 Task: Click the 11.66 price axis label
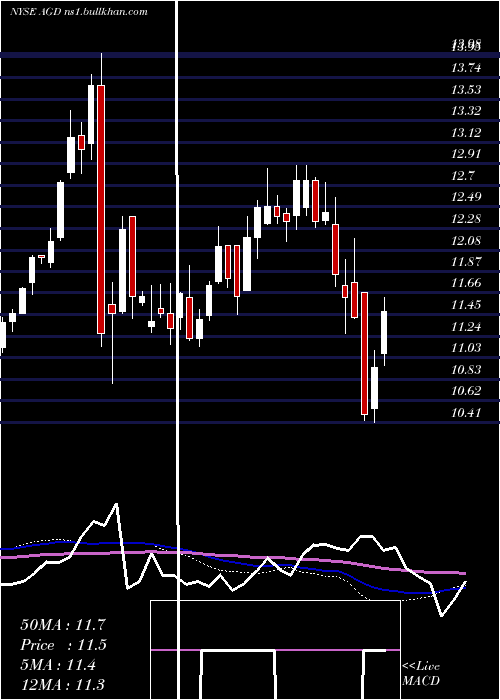(x=466, y=283)
